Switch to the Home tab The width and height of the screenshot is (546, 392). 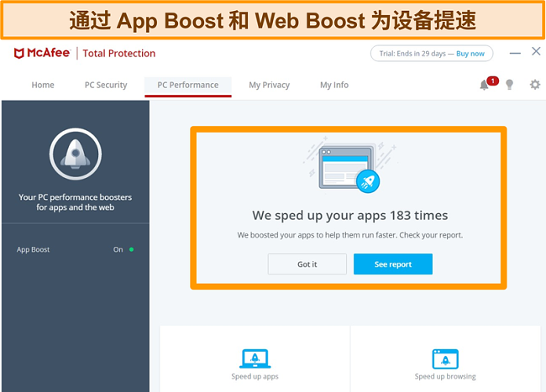click(43, 85)
